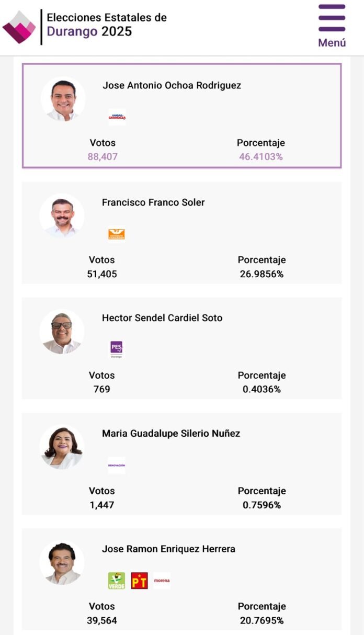
Task: Open Hector Sendel Cardiel Soto's photo
Action: click(x=62, y=332)
